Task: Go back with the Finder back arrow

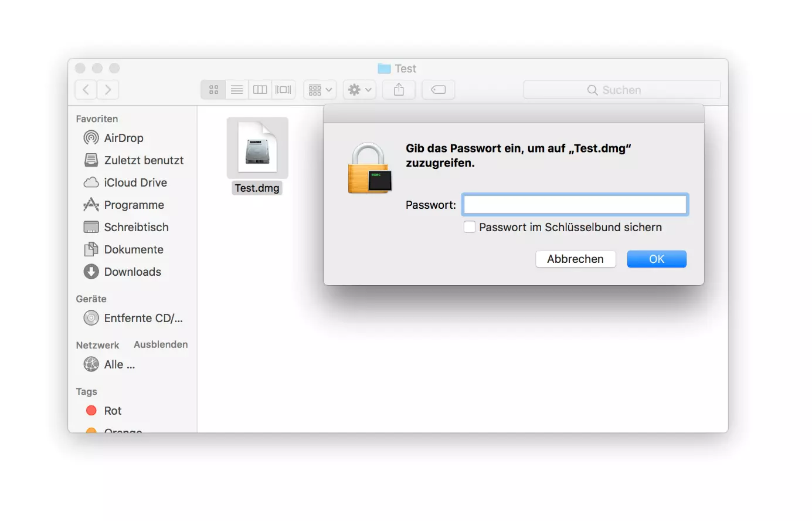Action: (86, 90)
